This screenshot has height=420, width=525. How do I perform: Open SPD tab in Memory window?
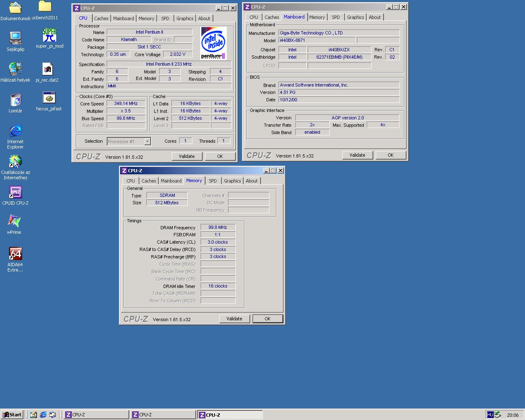(x=213, y=181)
